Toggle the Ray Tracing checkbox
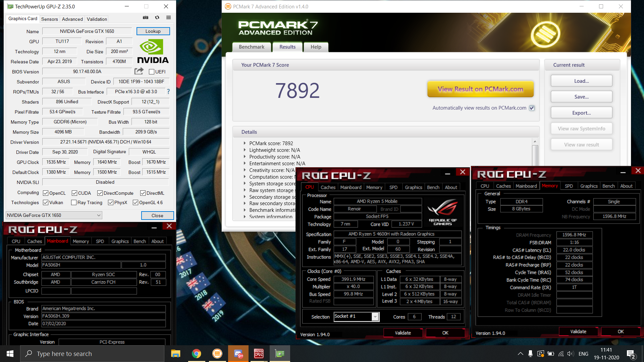 pos(74,202)
